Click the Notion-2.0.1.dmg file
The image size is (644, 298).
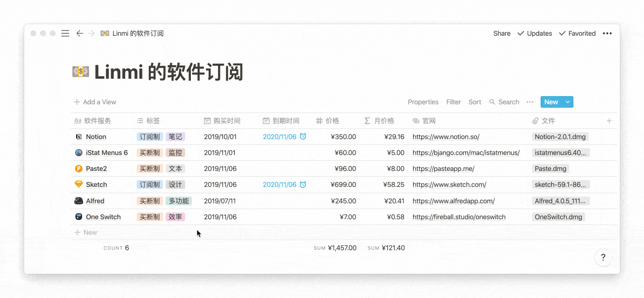560,137
